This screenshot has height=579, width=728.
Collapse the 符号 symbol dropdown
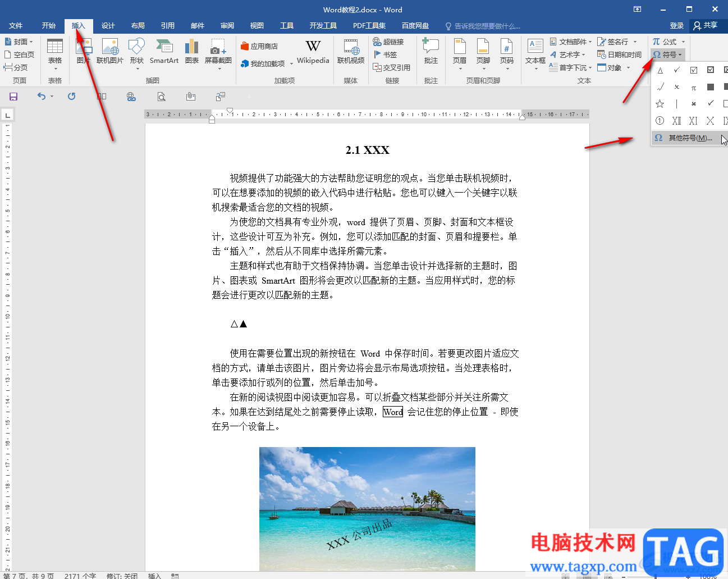tap(667, 54)
